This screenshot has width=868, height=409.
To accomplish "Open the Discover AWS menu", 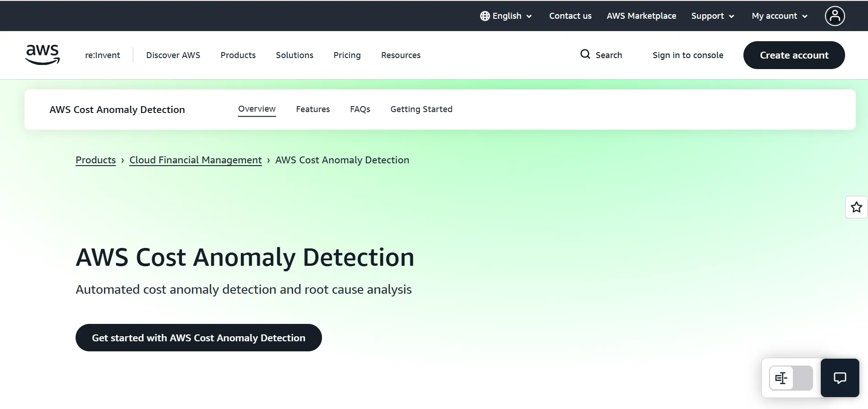I will click(173, 55).
